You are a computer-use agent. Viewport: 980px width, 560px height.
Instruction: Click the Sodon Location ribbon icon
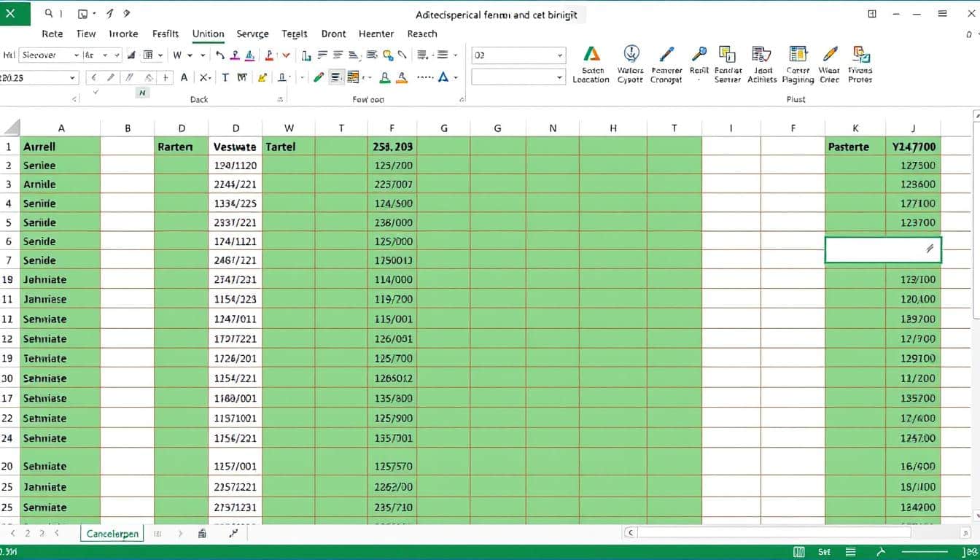tap(591, 54)
